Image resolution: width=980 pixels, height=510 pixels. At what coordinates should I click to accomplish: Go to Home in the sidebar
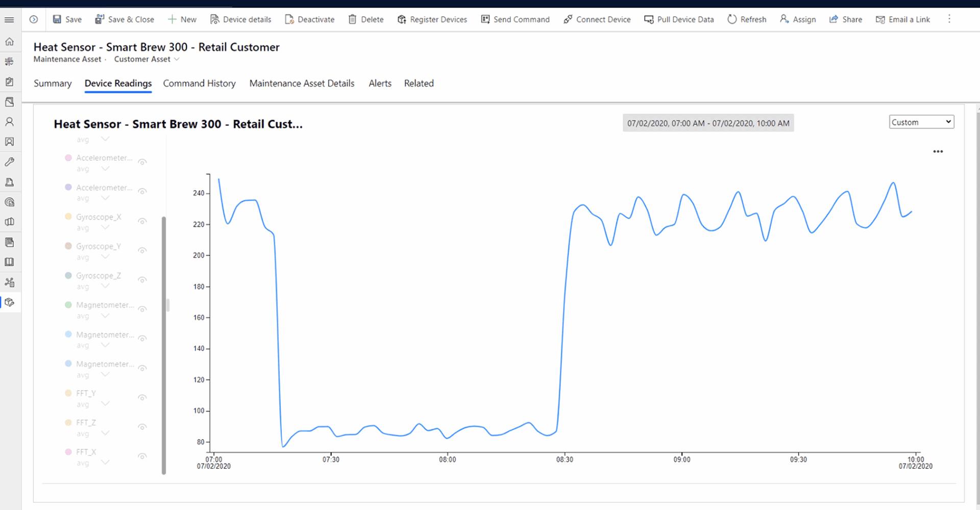pyautogui.click(x=9, y=42)
